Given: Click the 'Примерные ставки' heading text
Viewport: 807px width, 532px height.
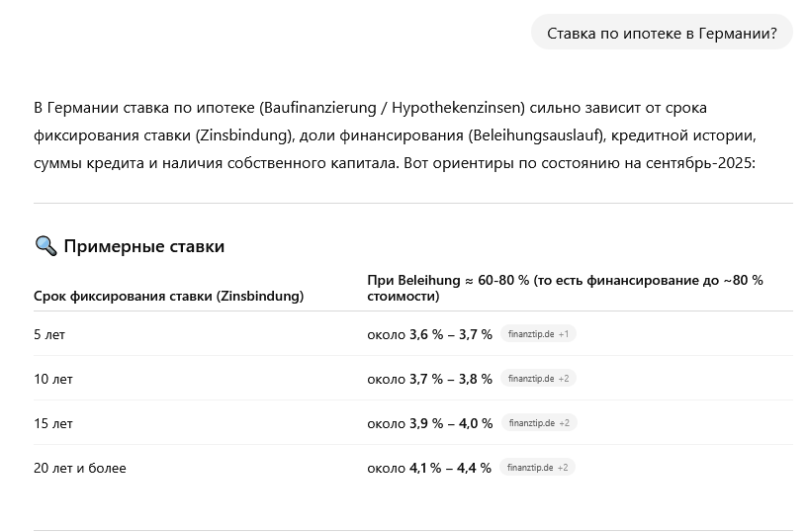Looking at the screenshot, I should tap(143, 246).
